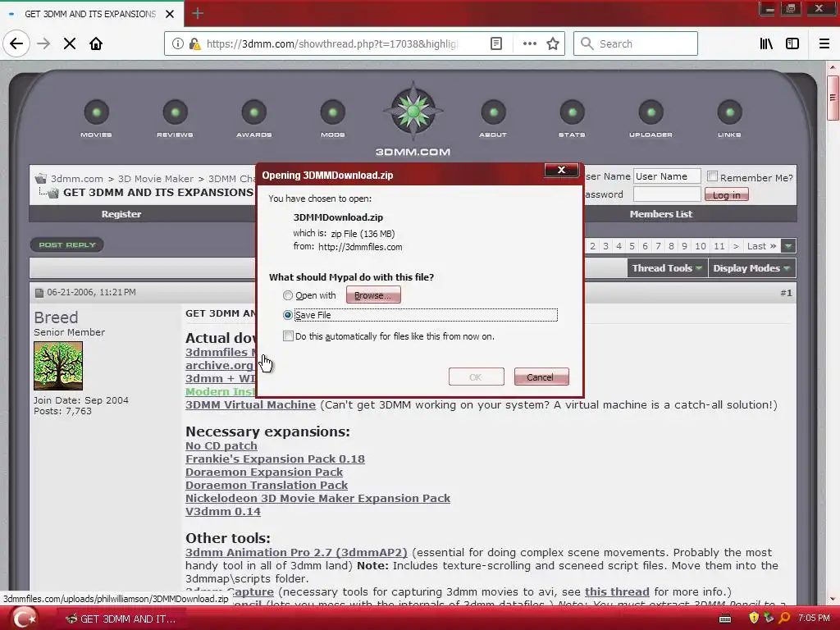Open the browser home page icon

(96, 43)
